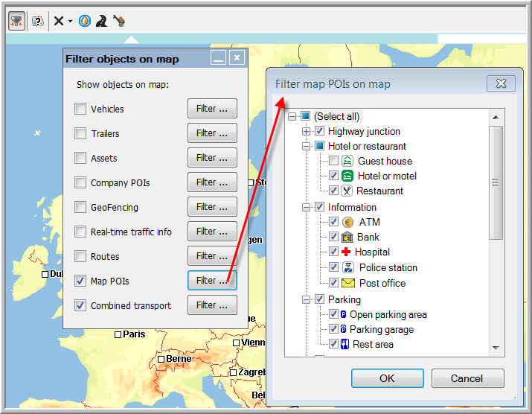Click the hand trolley toolbar icon

tap(118, 21)
